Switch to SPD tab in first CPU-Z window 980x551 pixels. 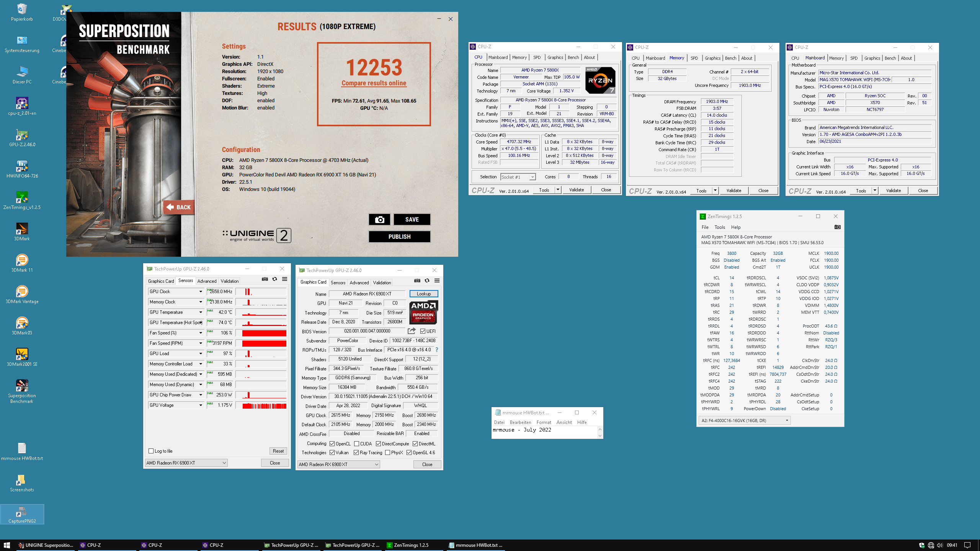537,57
